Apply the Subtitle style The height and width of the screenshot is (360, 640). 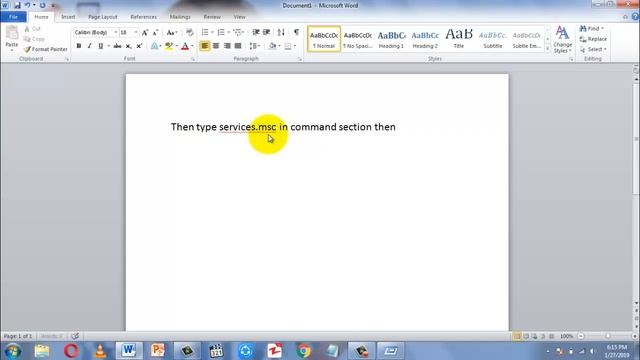click(x=493, y=39)
